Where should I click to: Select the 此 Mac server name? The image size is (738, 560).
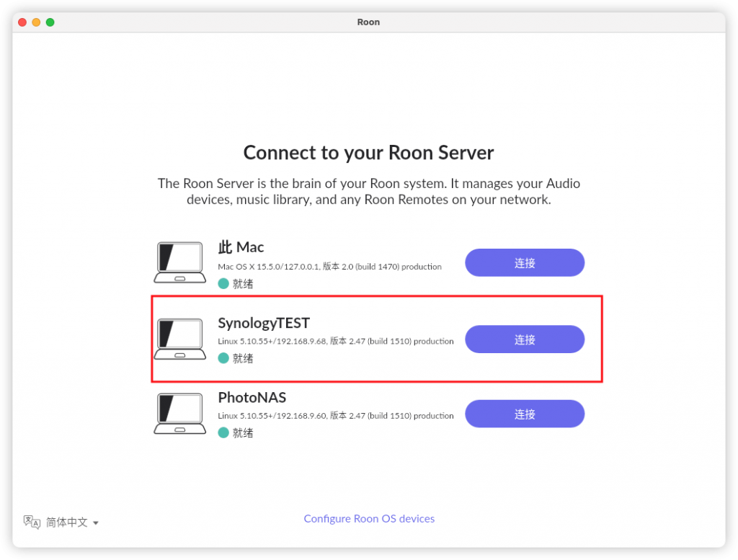[x=241, y=247]
